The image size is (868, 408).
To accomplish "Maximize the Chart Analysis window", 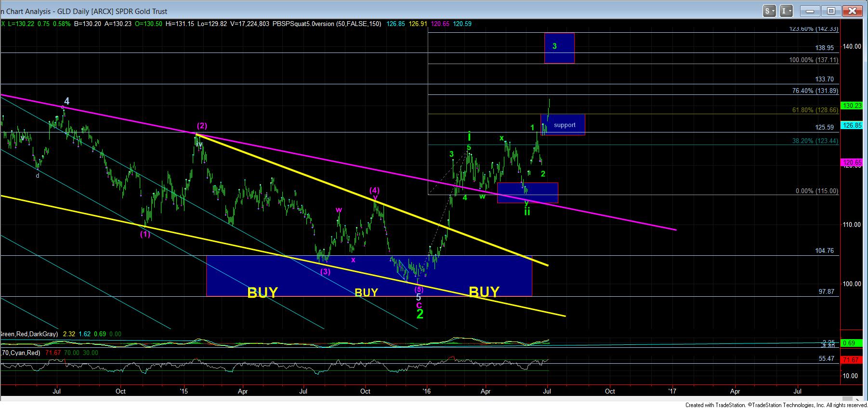I will point(832,11).
